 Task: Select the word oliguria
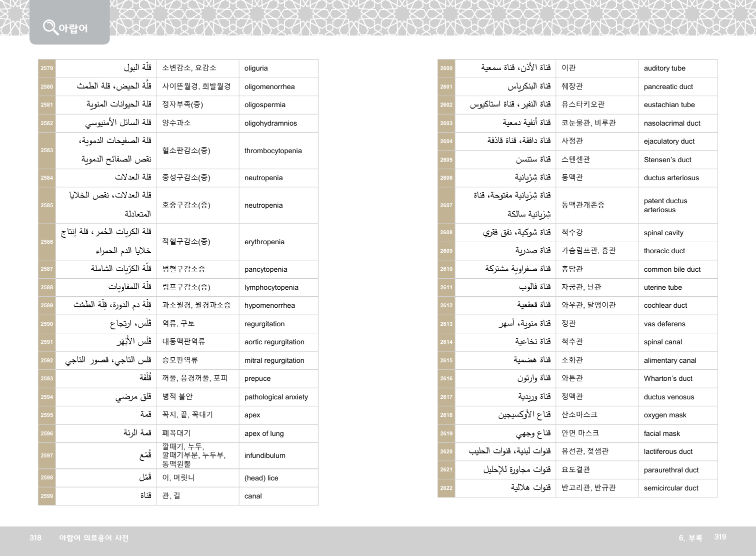pyautogui.click(x=256, y=69)
